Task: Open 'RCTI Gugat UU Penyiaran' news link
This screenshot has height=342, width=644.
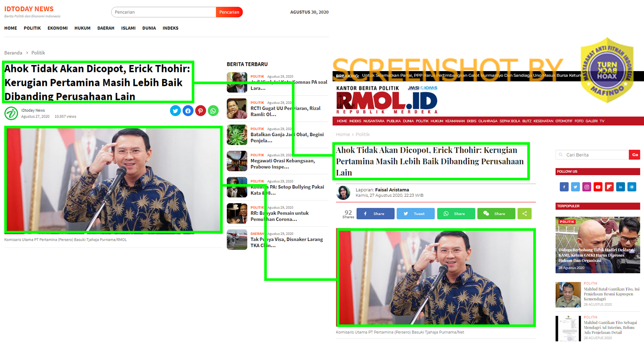Action: [285, 112]
